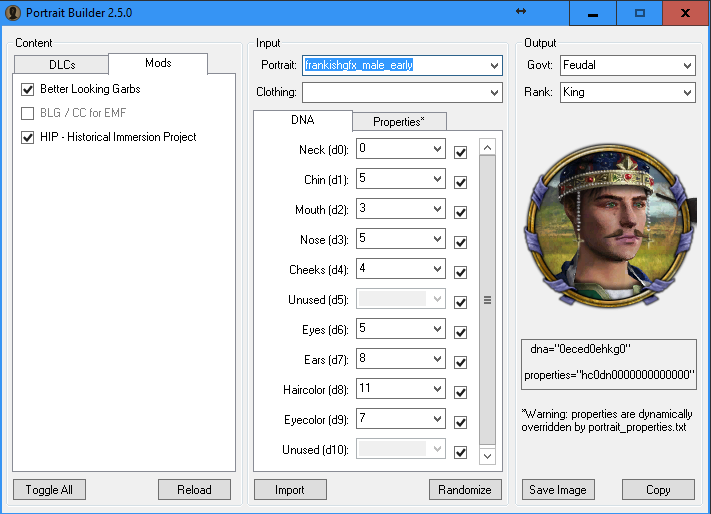Click the DNA list scrollbar thumb
Viewport: 711px width, 514px height.
pos(487,300)
